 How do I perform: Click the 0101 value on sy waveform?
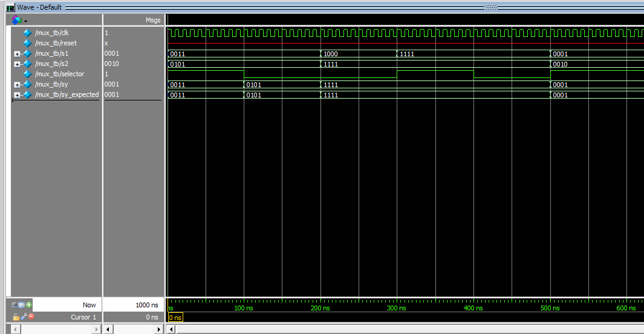tap(254, 85)
